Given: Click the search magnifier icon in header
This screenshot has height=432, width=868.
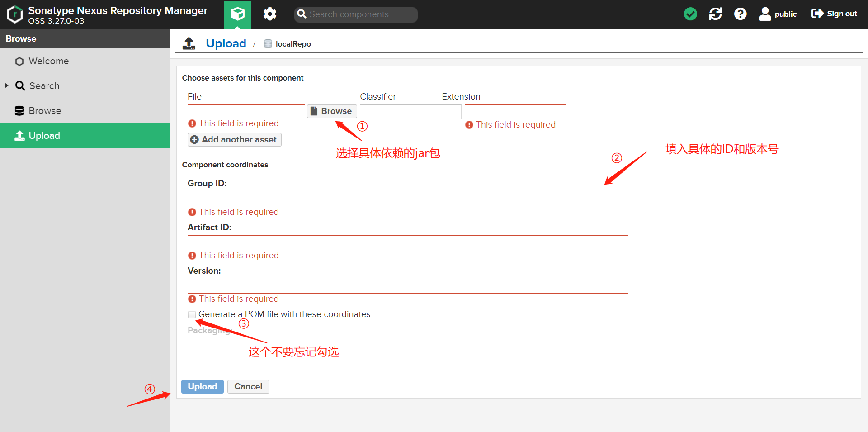Looking at the screenshot, I should (x=302, y=14).
